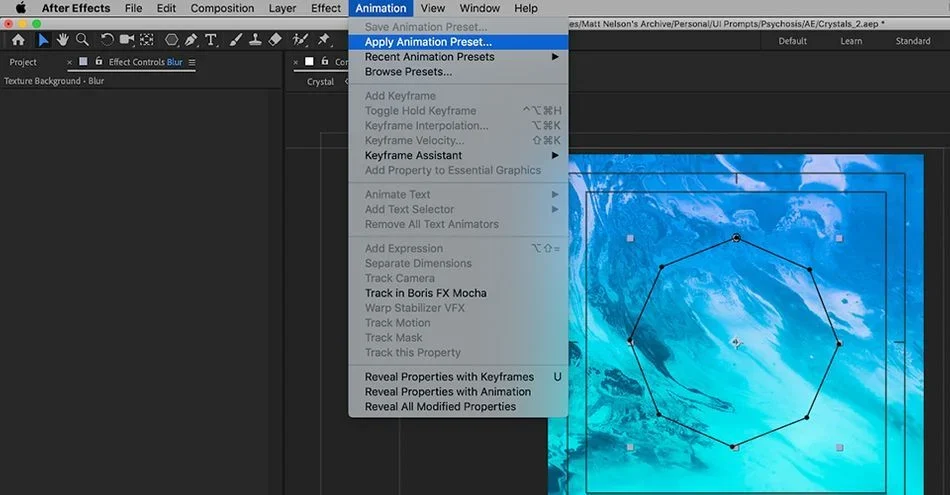Toggle lock on Composition panel

325,62
